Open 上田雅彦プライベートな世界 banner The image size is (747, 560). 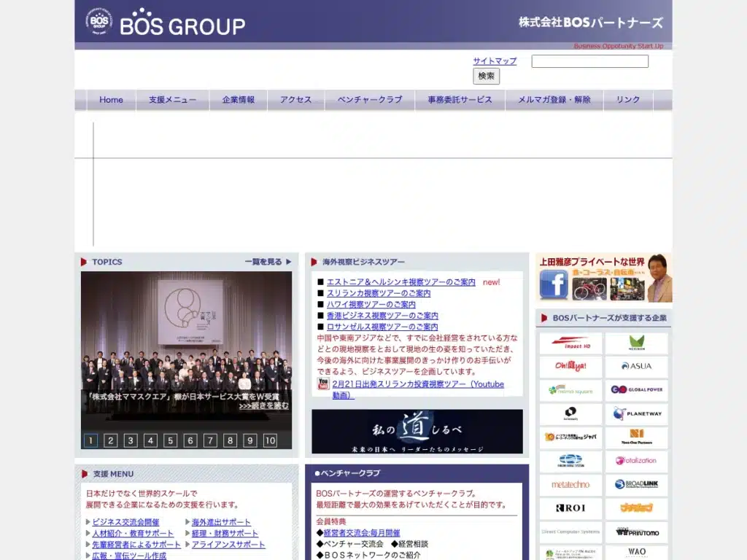(603, 278)
